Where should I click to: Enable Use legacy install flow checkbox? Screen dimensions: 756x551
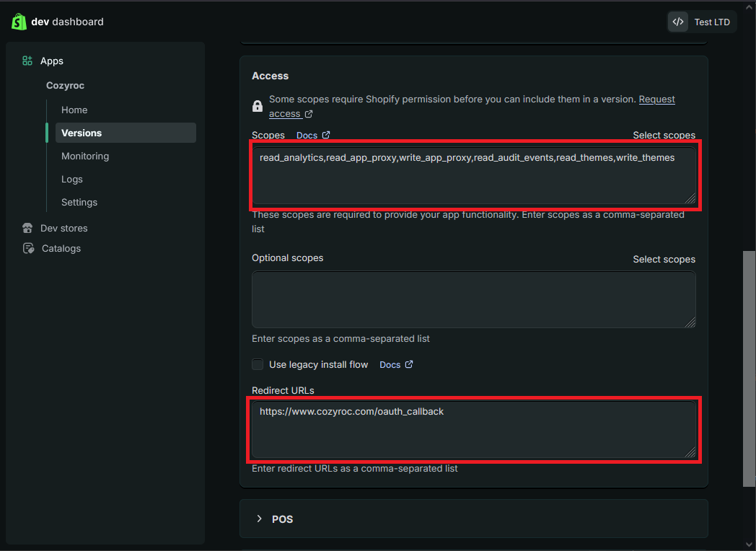click(258, 364)
